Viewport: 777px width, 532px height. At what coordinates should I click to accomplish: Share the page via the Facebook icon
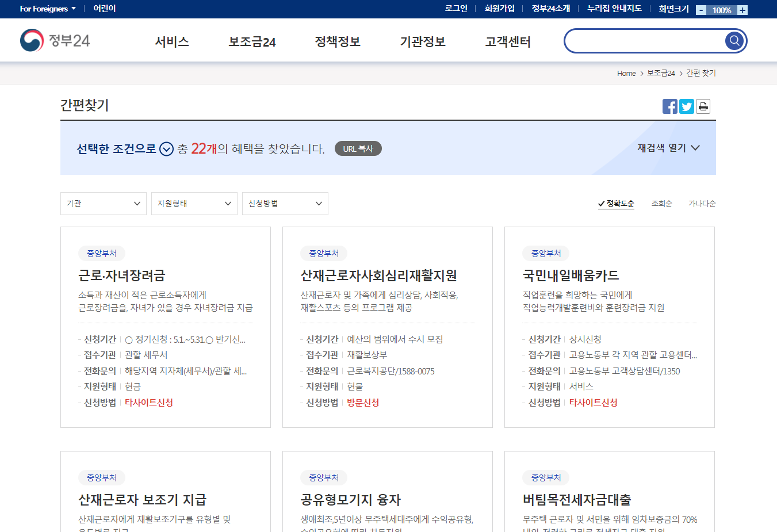[x=669, y=106]
